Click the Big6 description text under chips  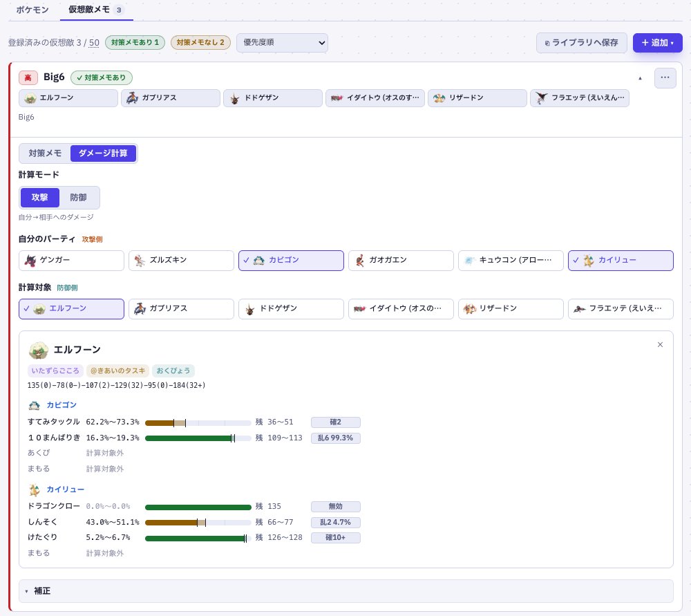click(26, 118)
